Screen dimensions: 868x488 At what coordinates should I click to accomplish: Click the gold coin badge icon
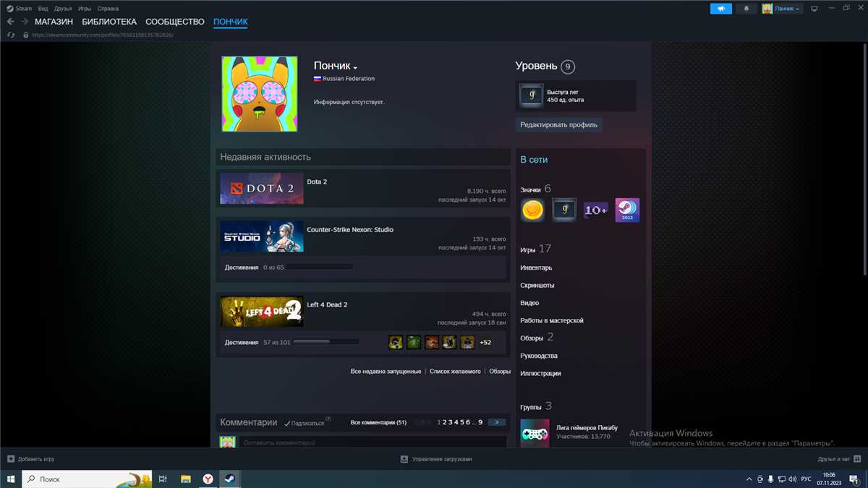point(533,210)
